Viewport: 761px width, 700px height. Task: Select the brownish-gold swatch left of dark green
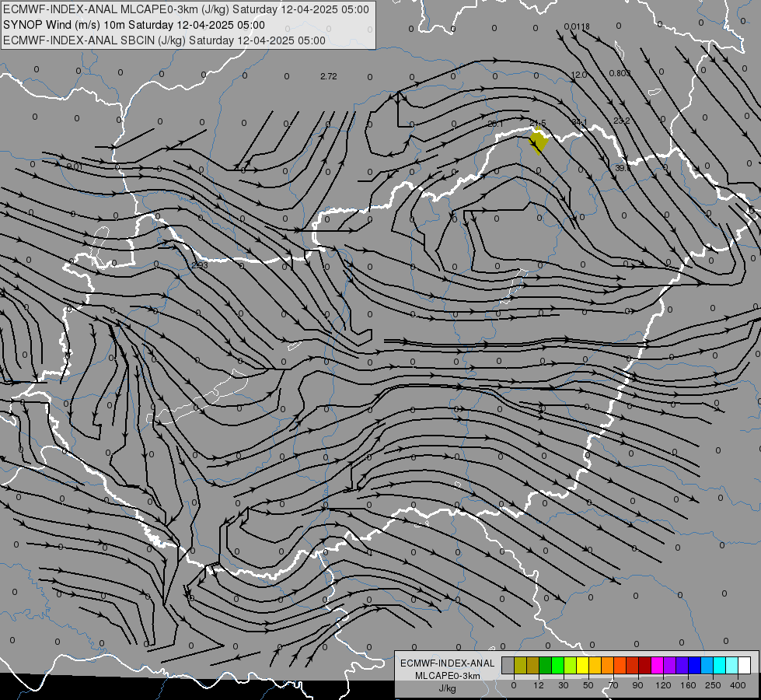533,665
